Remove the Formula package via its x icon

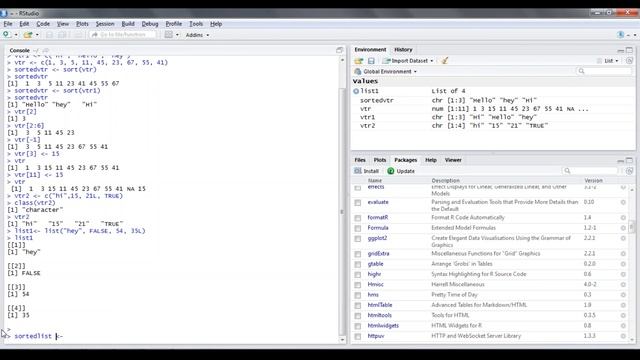(x=623, y=228)
